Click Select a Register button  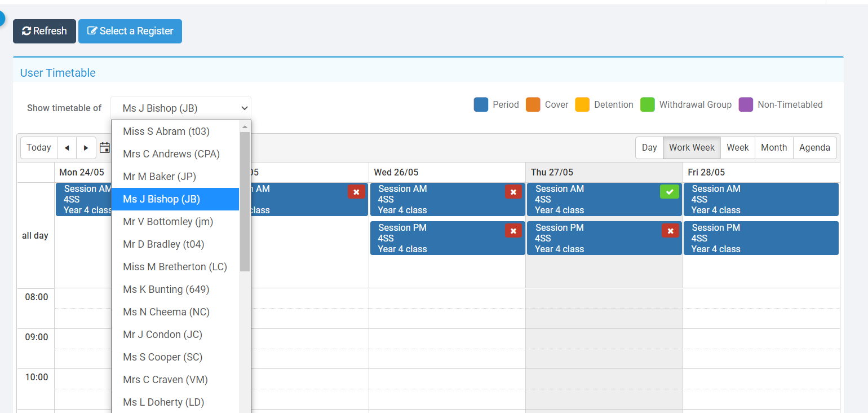tap(130, 31)
